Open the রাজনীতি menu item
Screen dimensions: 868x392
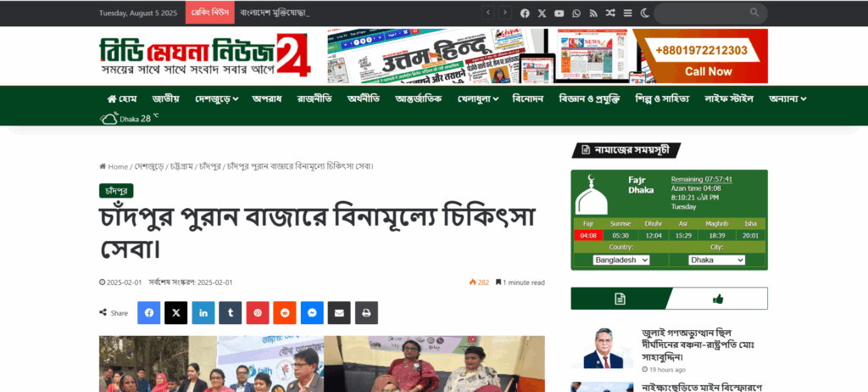(314, 98)
